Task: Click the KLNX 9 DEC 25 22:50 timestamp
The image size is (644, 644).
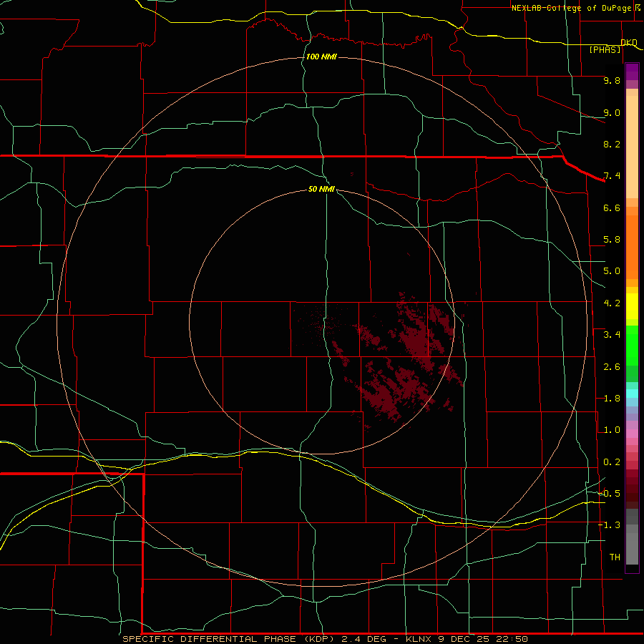Action: coord(467,639)
